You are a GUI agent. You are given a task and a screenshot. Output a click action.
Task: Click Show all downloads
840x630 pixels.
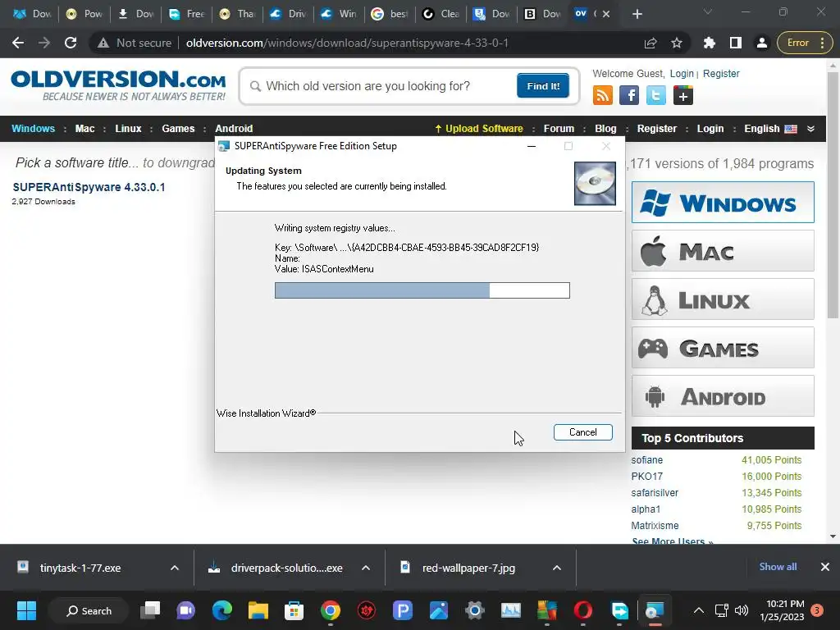(778, 567)
